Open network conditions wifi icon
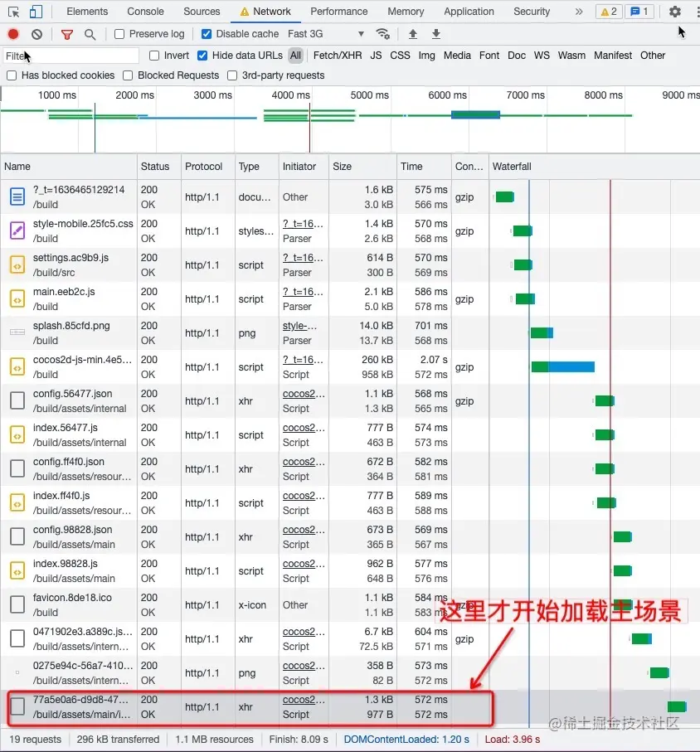The height and width of the screenshot is (752, 700). [x=383, y=33]
